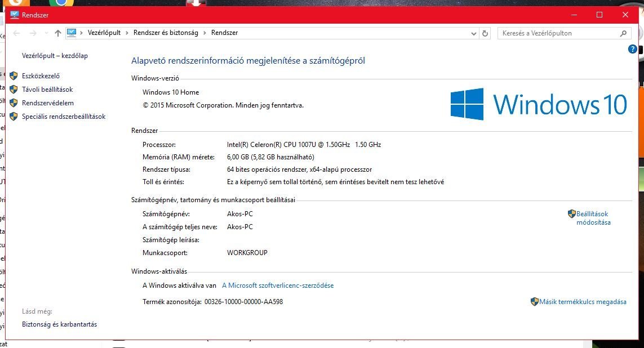The width and height of the screenshot is (644, 348).
Task: Open Távoli beállítások link
Action: 47,90
